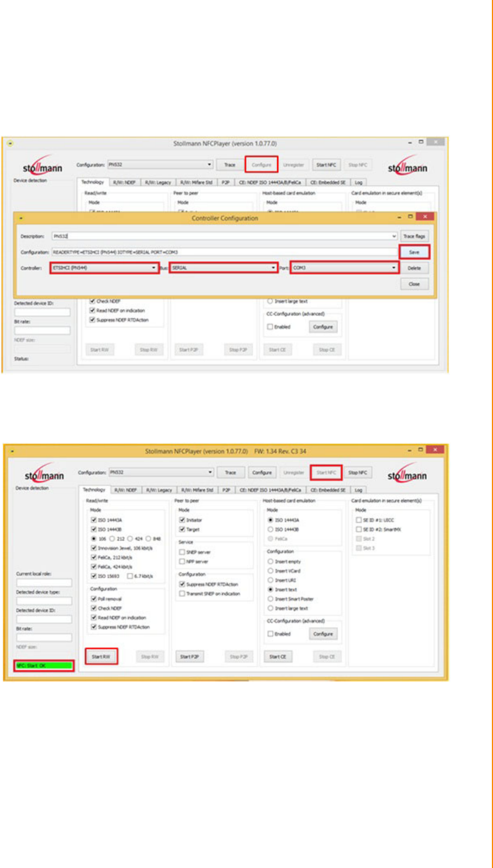Click Save in the Controller Configuration dialog
This screenshot has height=868, width=493.
point(414,252)
